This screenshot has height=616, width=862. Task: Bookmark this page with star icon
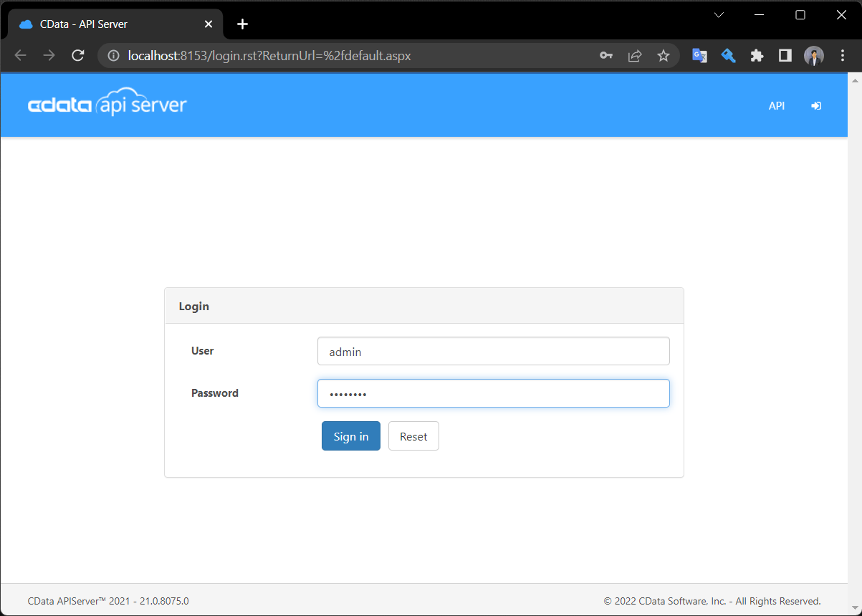(664, 55)
